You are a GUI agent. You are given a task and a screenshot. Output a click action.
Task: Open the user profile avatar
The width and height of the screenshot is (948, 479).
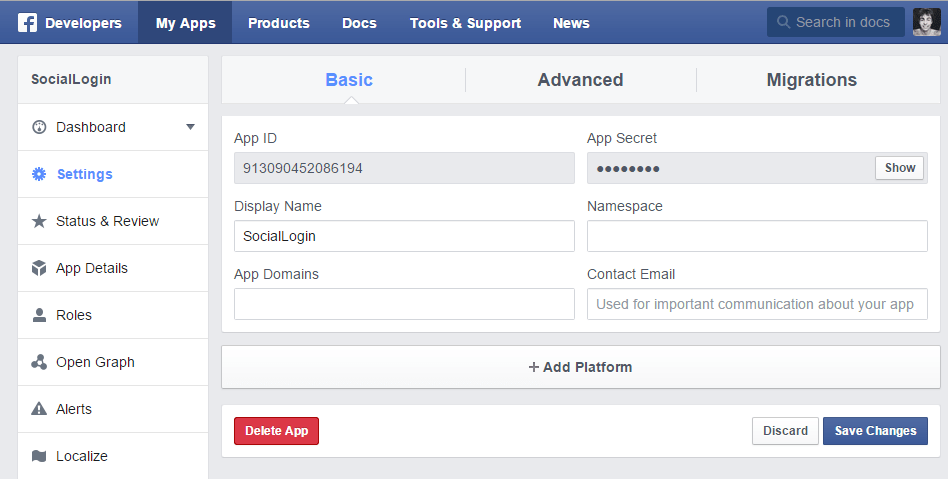(x=926, y=22)
